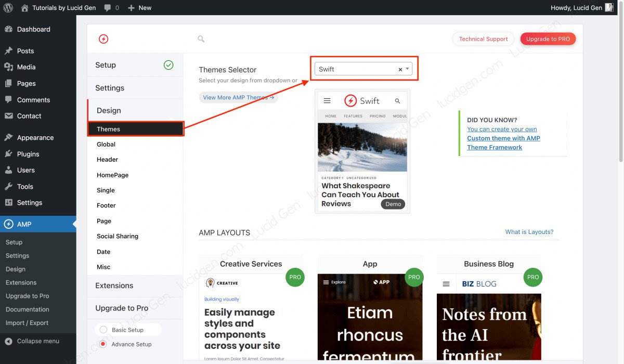The image size is (624, 364).
Task: Open the What is Layouts? link
Action: (x=529, y=232)
